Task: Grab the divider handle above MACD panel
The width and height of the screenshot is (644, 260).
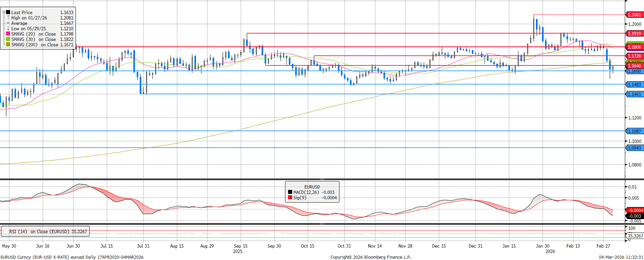Action: click(x=322, y=179)
